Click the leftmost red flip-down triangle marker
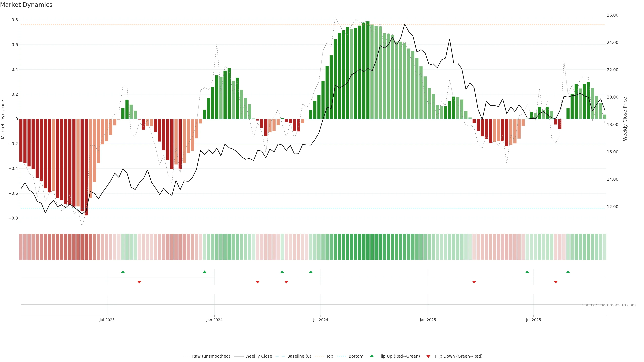Viewport: 644px width, 362px height. 139,282
